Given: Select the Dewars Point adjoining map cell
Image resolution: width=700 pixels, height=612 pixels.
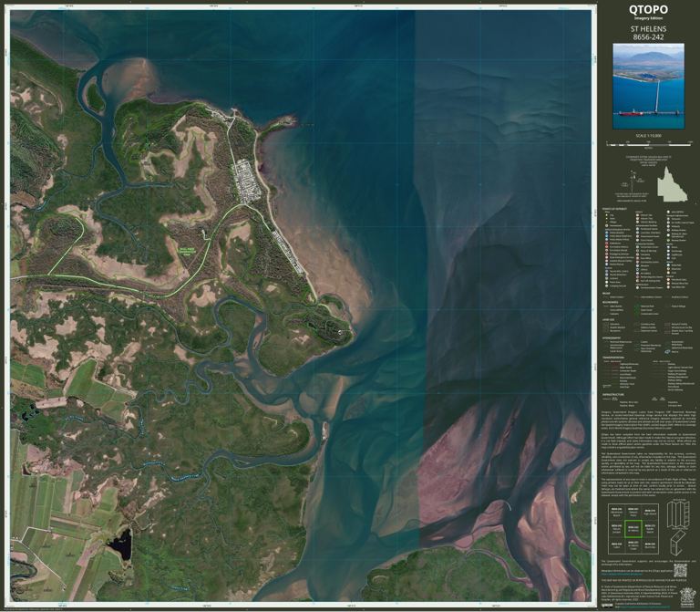Looking at the screenshot, I should pos(633,512).
